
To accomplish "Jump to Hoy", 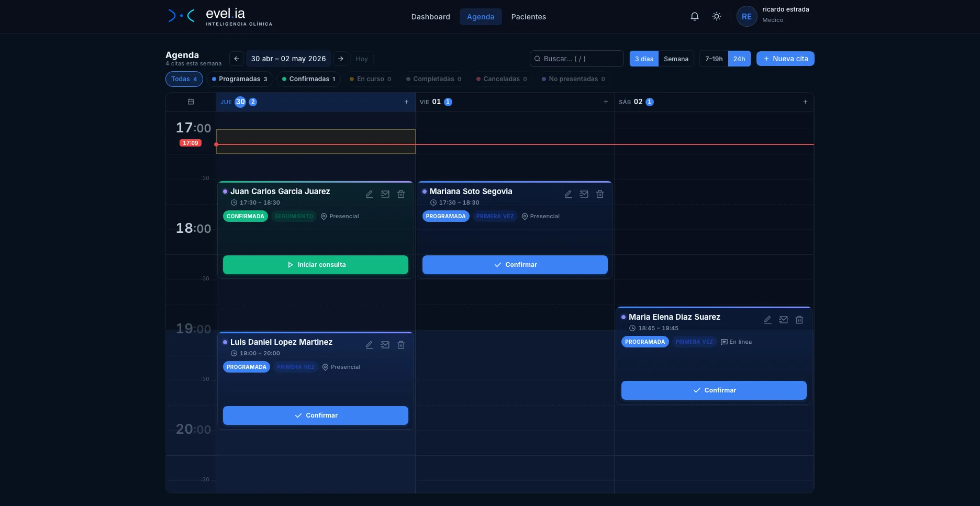I will [362, 59].
